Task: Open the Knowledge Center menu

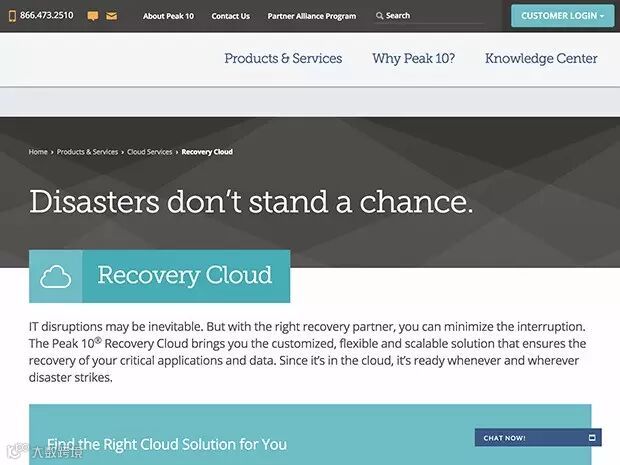Action: coord(541,59)
